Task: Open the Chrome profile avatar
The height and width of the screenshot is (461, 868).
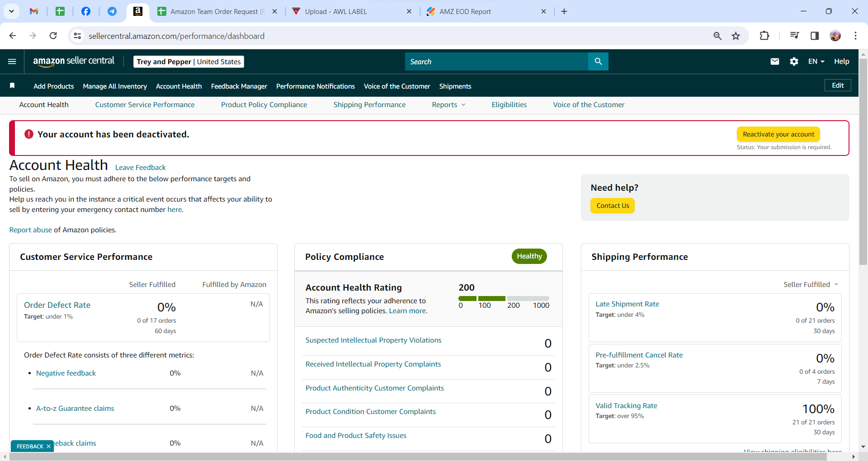Action: (x=835, y=36)
